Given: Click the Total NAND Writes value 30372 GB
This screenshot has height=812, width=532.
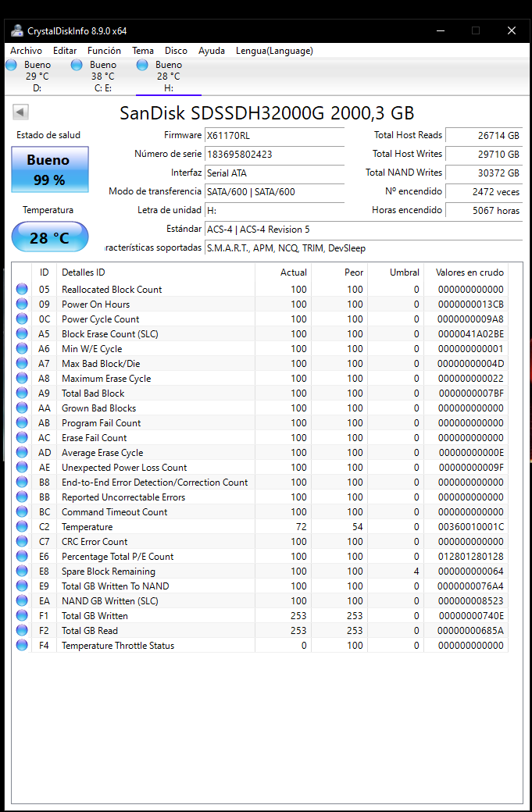Looking at the screenshot, I should [484, 173].
